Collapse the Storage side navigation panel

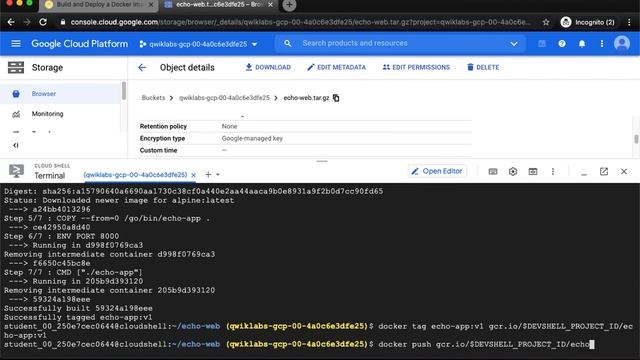click(16, 145)
